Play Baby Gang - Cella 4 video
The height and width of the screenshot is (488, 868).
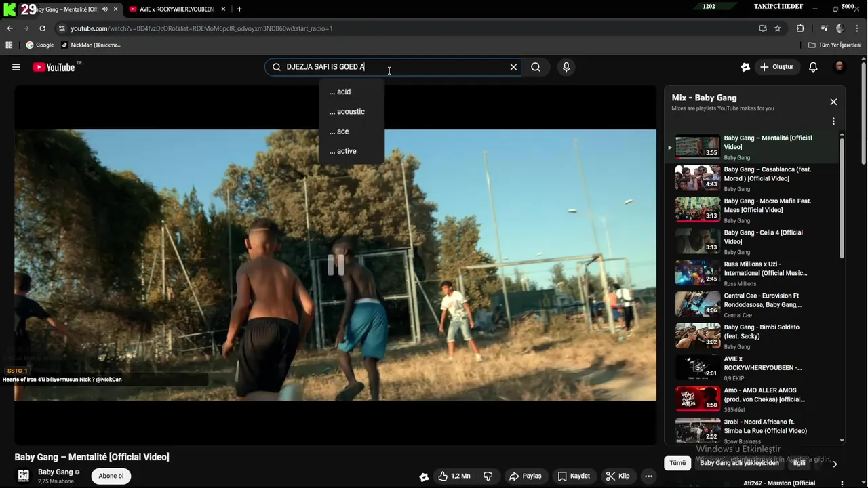751,241
